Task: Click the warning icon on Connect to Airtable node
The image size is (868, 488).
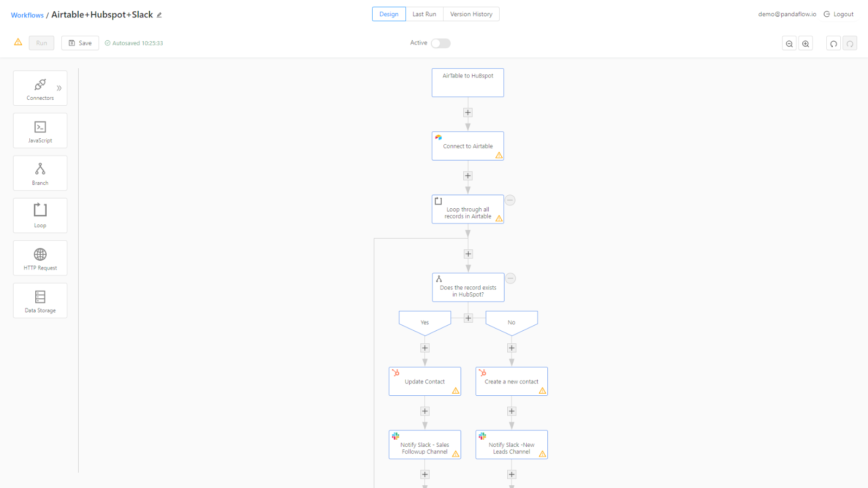Action: click(x=498, y=155)
